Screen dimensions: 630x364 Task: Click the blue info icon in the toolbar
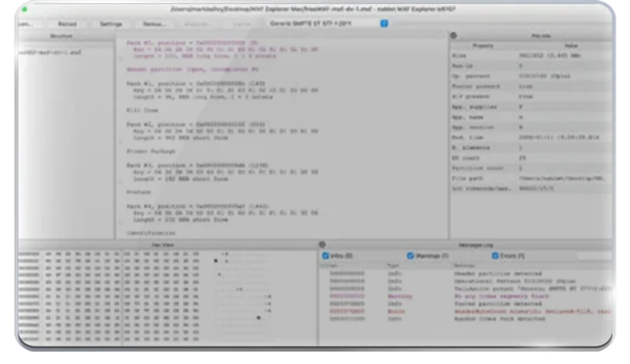point(385,24)
